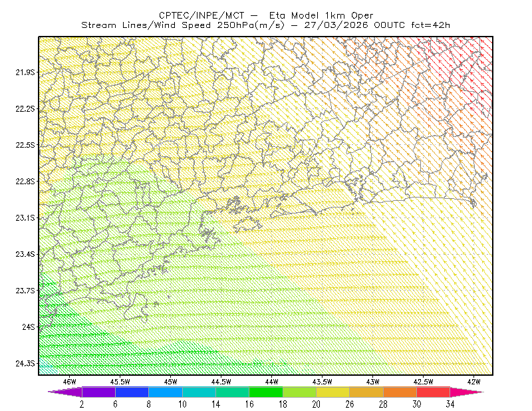532x411 pixels.
Task: Click the '43W' longitude label
Action: 373,382
